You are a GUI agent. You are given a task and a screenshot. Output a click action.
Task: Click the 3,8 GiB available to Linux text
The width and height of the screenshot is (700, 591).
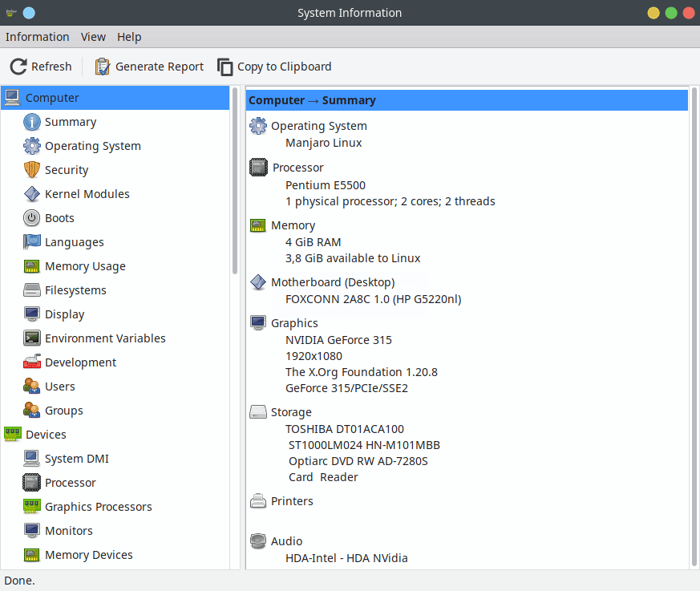pos(353,258)
